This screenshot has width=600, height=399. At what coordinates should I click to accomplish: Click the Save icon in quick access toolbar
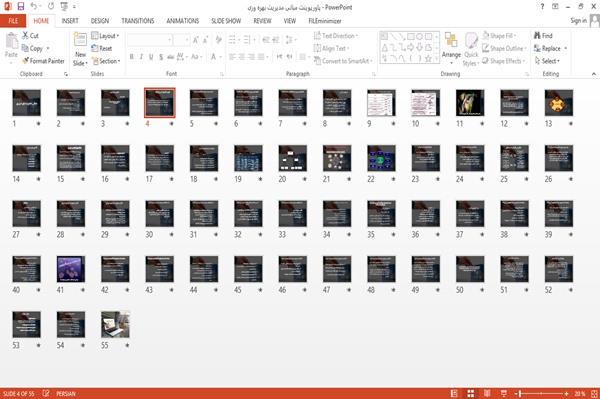coord(21,6)
